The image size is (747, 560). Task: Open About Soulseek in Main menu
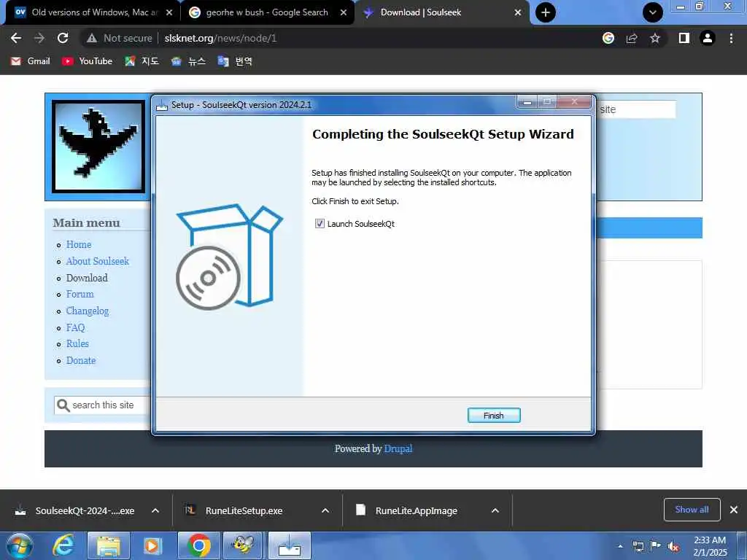pos(98,261)
